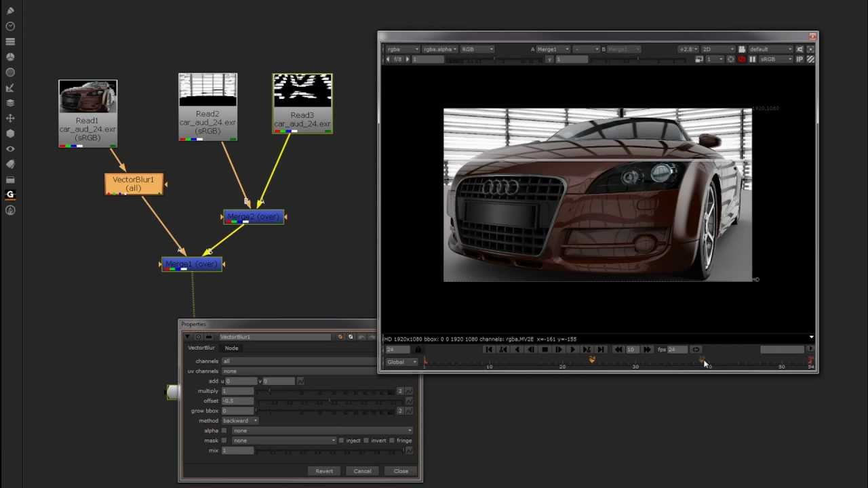
Task: Click the play forward button under the viewer
Action: [572, 349]
